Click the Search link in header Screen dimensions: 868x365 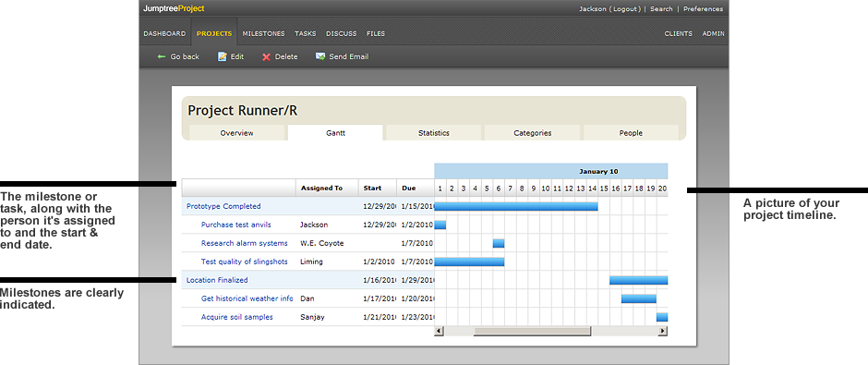(x=661, y=9)
